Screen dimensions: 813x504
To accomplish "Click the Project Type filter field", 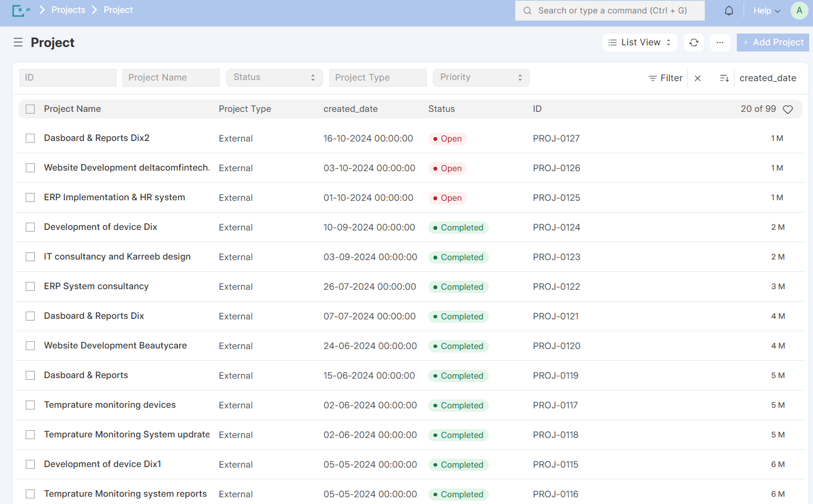I will pyautogui.click(x=378, y=78).
